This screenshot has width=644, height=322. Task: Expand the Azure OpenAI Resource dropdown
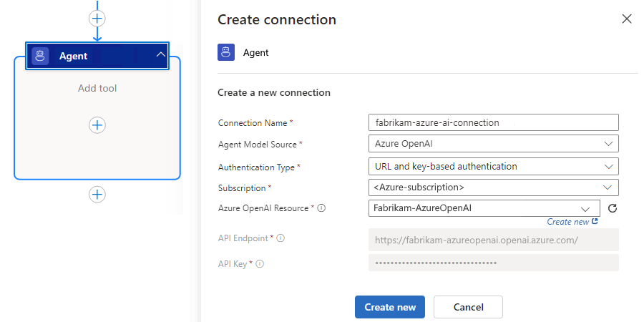585,208
